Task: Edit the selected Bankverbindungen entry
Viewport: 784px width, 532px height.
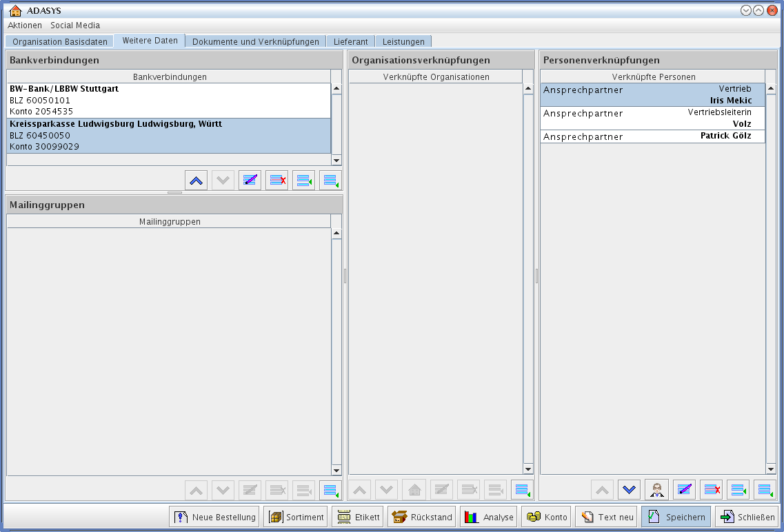Action: pyautogui.click(x=250, y=181)
